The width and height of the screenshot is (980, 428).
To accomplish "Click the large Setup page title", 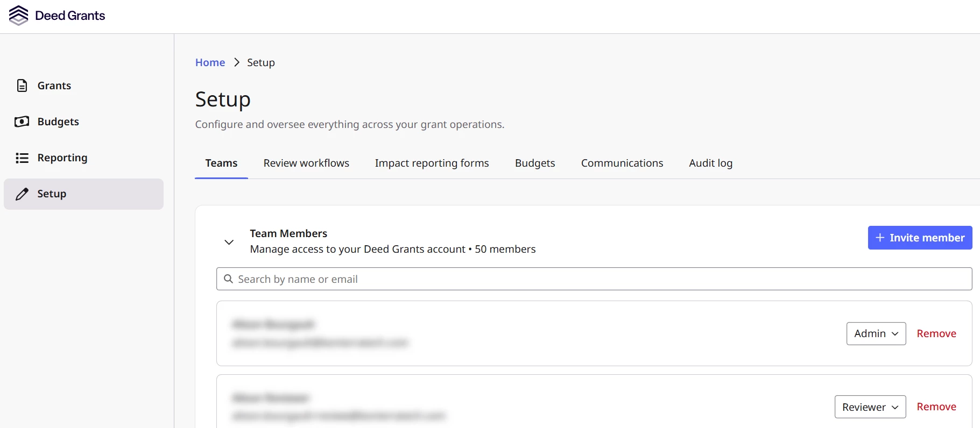I will click(x=223, y=99).
